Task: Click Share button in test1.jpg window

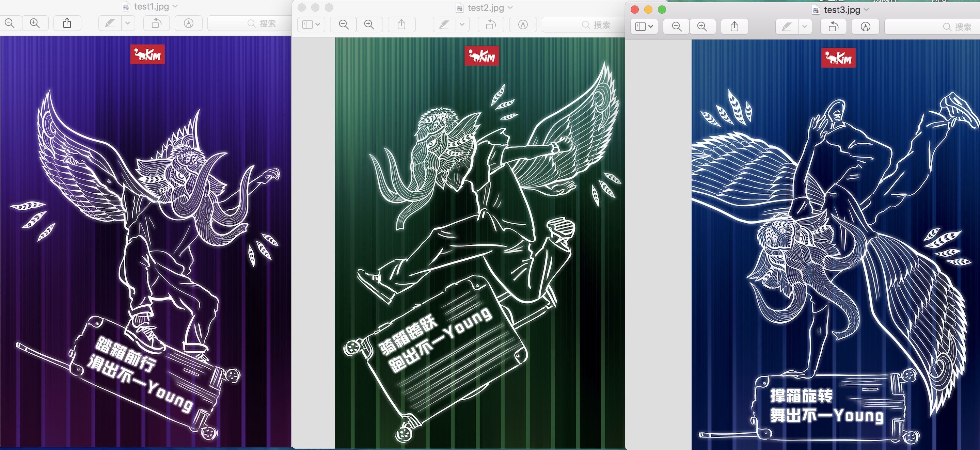Action: coord(67,23)
